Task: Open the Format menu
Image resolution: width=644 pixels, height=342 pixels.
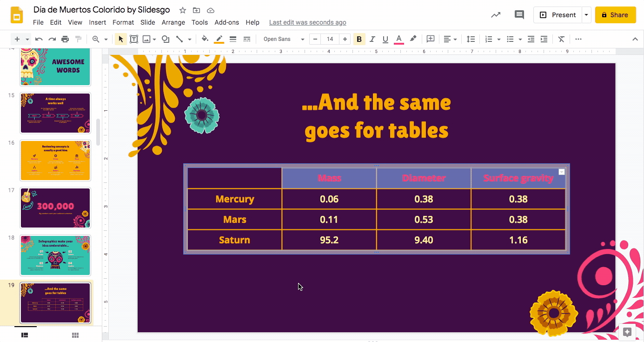Action: point(123,22)
